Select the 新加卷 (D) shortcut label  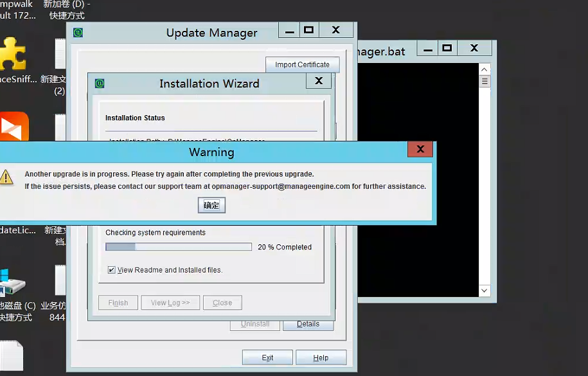click(67, 10)
